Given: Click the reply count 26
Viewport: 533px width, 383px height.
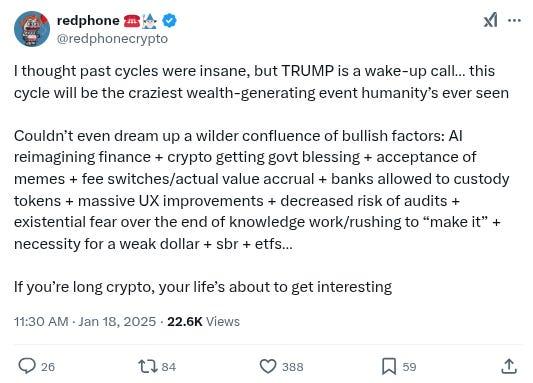Looking at the screenshot, I should click(48, 367).
